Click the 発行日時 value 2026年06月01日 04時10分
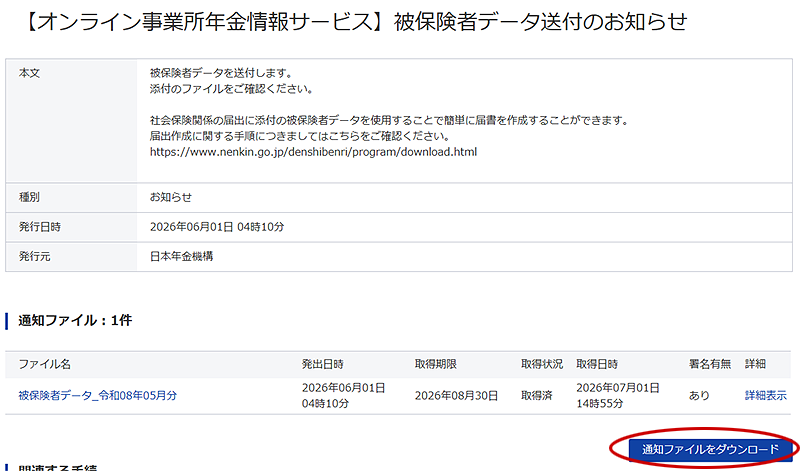This screenshot has height=471, width=800. [x=217, y=227]
